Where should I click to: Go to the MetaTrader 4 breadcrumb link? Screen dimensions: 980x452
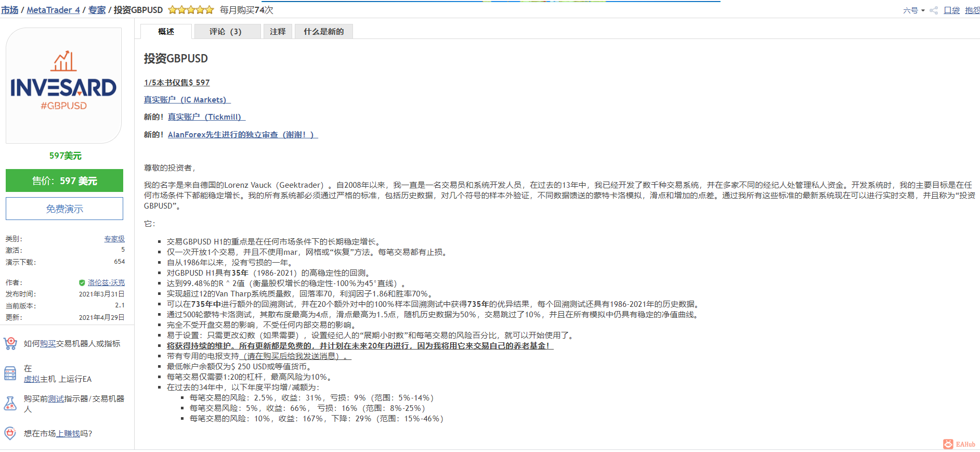(x=54, y=10)
